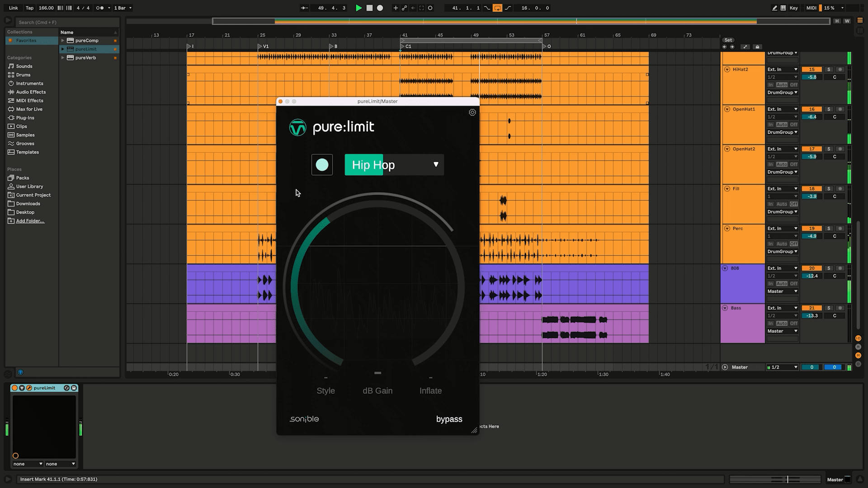Viewport: 868px width, 488px height.
Task: Open the Max for Live browser section
Action: (x=28, y=109)
